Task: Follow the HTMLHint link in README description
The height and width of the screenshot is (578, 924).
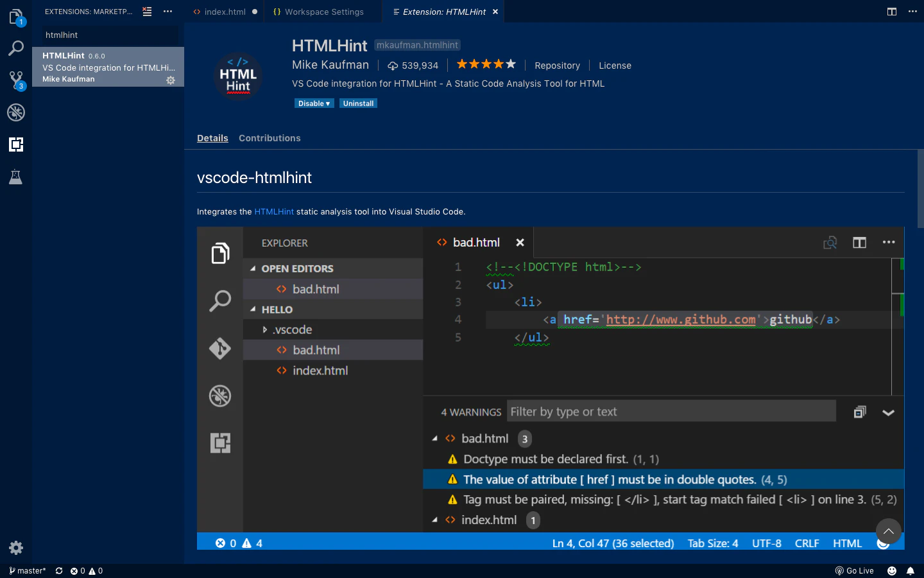Action: [x=274, y=212]
